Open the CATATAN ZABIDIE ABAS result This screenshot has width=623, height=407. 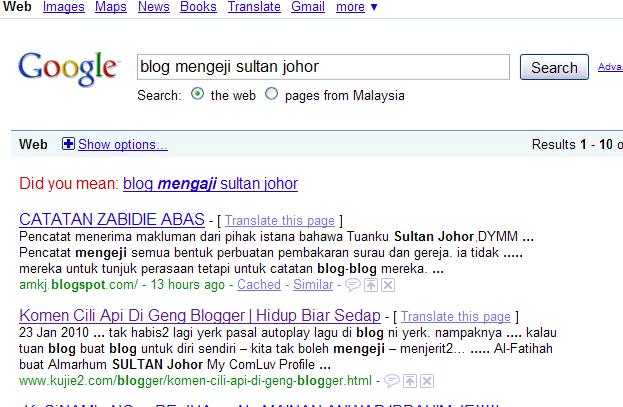tap(112, 219)
